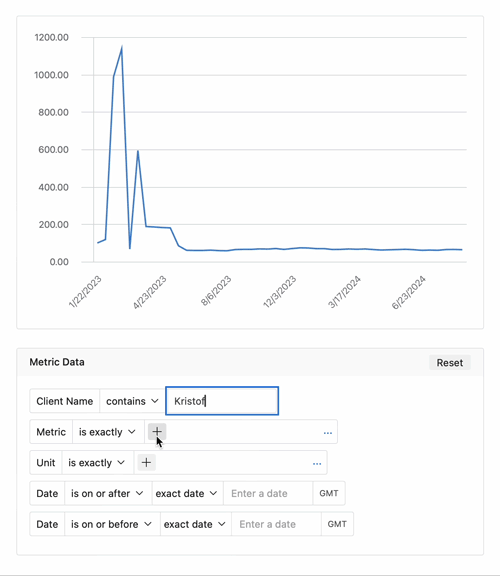The height and width of the screenshot is (576, 500).
Task: Click the 600.00 y-axis label
Action: pos(53,150)
